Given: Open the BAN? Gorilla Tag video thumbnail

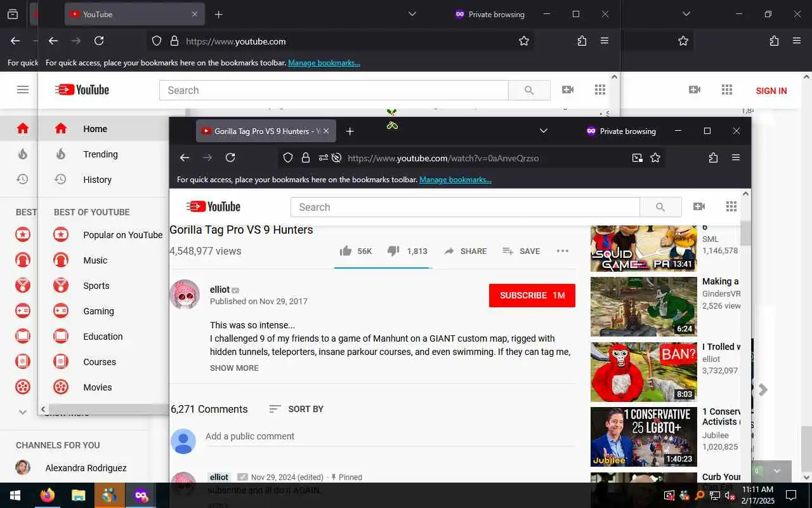Looking at the screenshot, I should [x=643, y=372].
